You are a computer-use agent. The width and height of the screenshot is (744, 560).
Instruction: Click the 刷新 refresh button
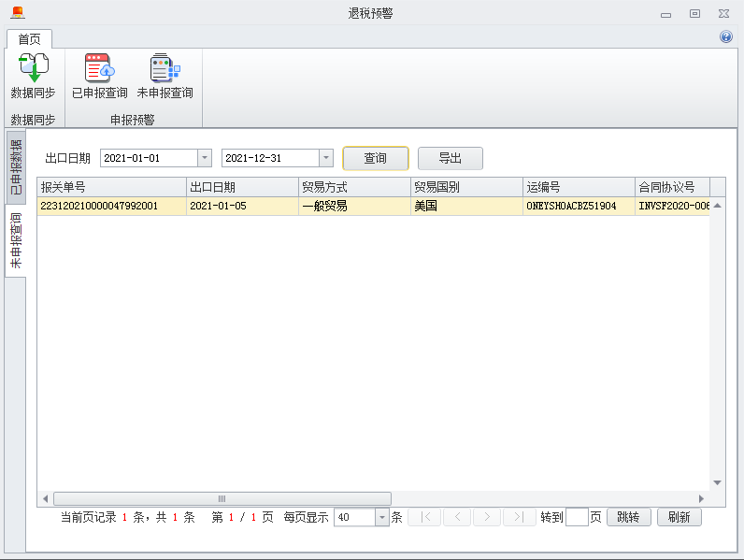pyautogui.click(x=679, y=517)
